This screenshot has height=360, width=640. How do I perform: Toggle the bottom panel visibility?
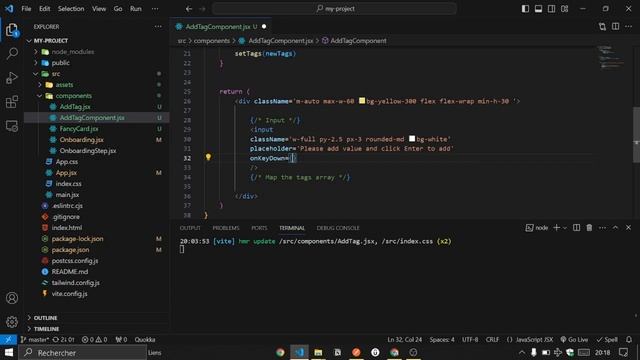[x=538, y=9]
